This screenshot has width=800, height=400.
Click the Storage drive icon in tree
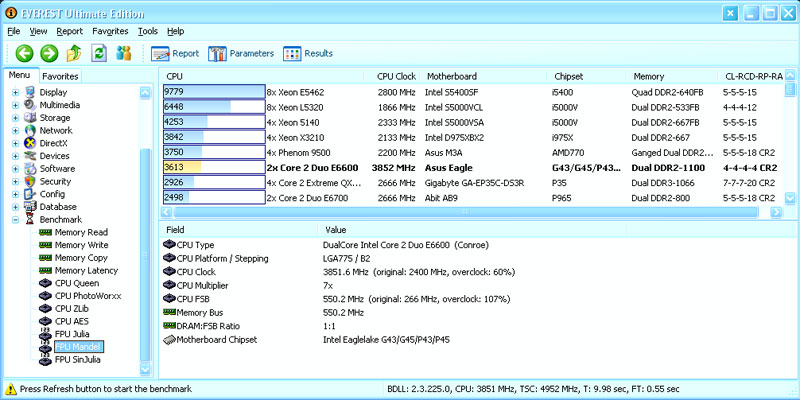click(x=30, y=118)
